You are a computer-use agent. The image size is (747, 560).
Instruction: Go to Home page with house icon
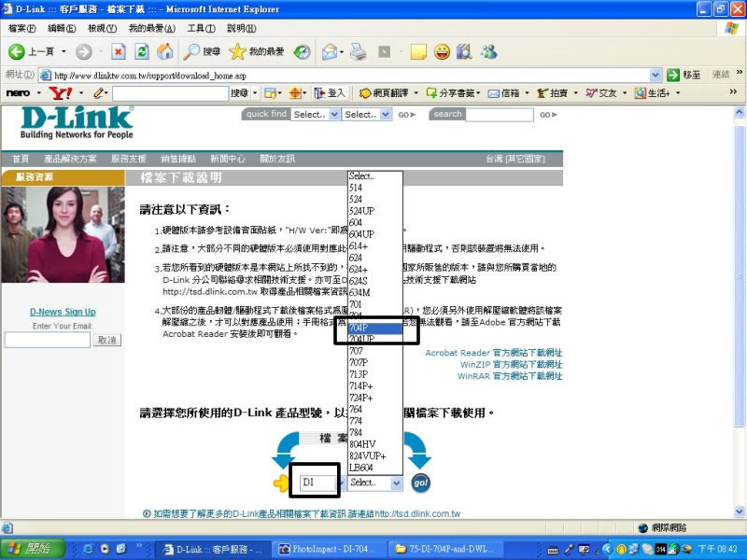coord(165,51)
